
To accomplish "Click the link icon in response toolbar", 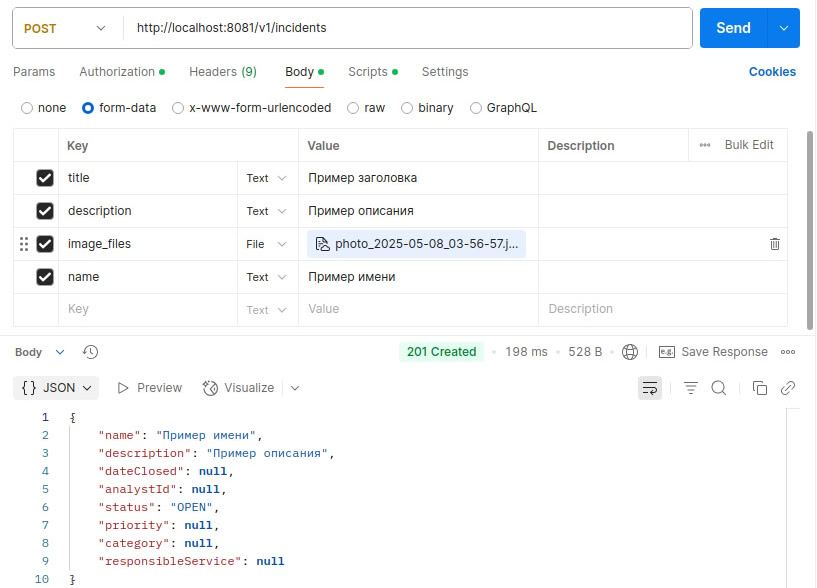I will pos(788,388).
